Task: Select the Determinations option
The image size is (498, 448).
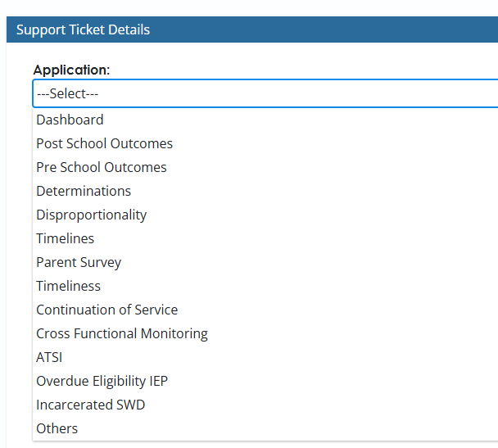Action: 84,191
